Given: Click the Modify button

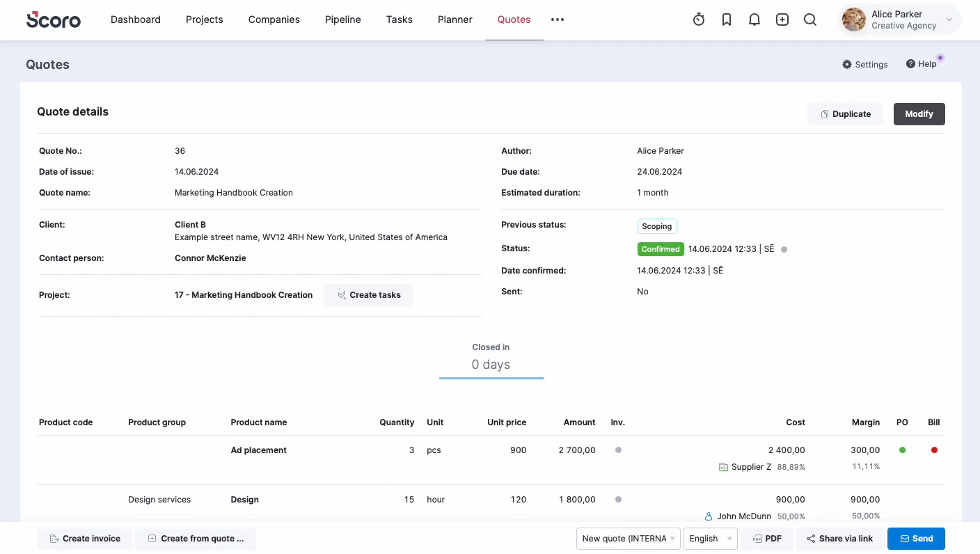Looking at the screenshot, I should click(919, 114).
